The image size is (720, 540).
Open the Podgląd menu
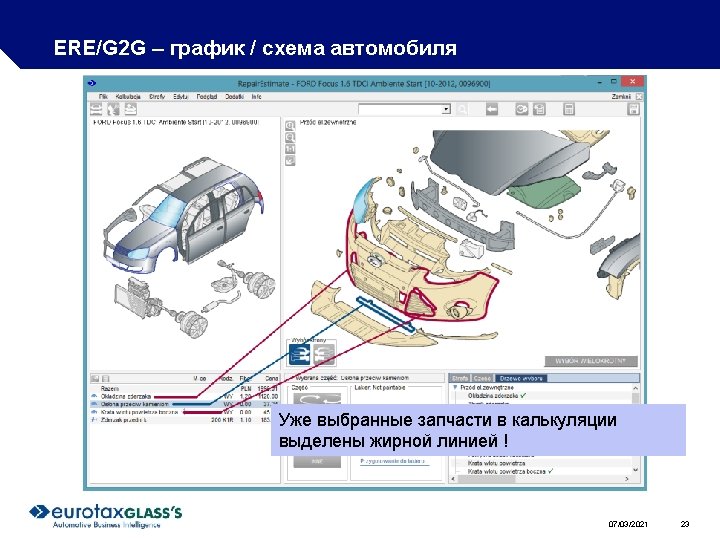207,96
